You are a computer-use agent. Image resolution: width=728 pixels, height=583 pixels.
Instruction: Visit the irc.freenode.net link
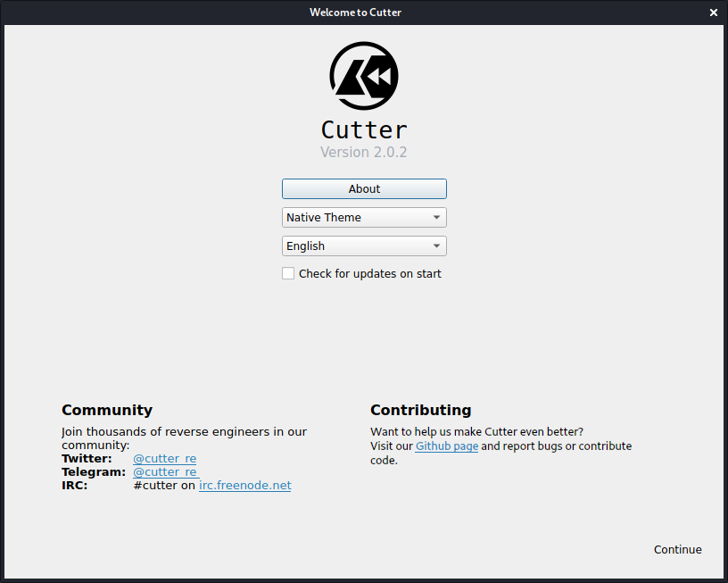244,486
